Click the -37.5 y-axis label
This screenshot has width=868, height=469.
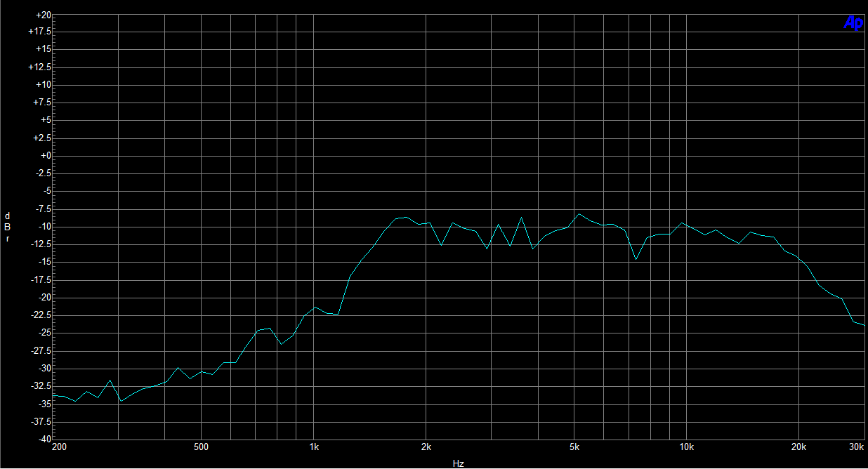(40, 421)
